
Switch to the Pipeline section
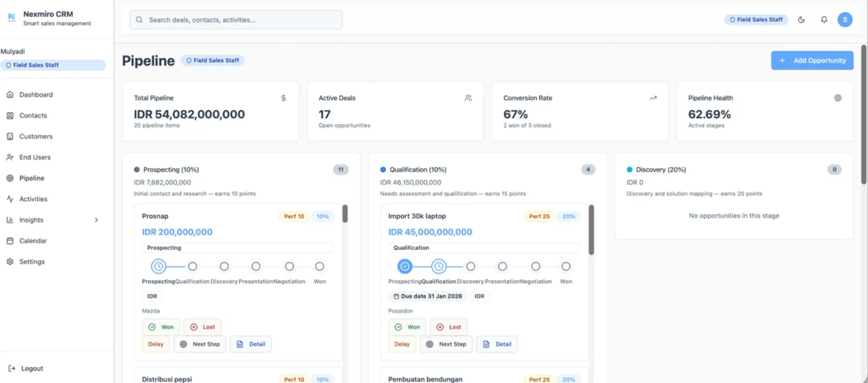pyautogui.click(x=31, y=178)
